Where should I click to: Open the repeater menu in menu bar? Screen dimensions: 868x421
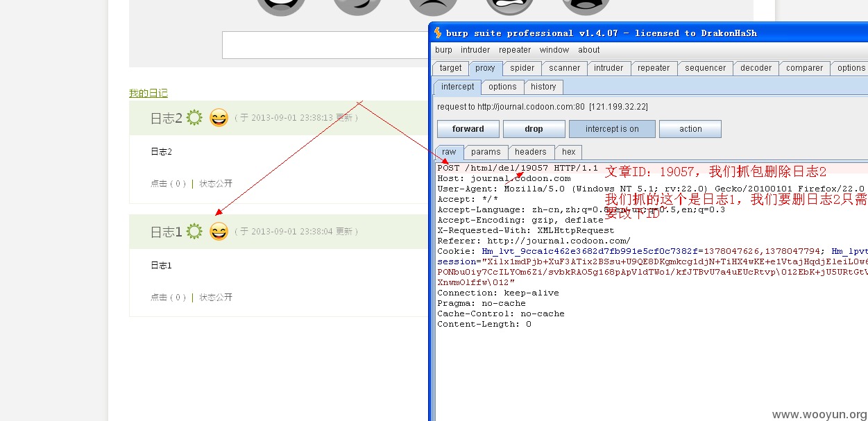click(x=515, y=50)
